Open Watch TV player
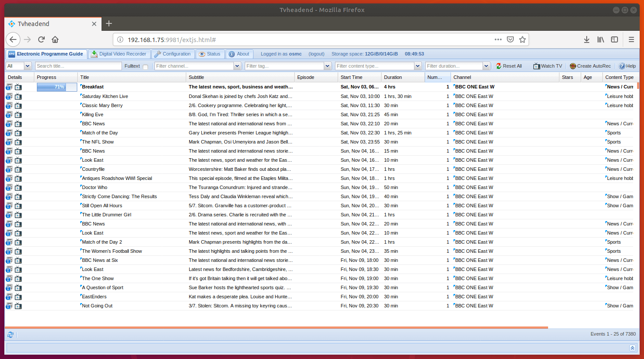The width and height of the screenshot is (644, 359). 548,66
